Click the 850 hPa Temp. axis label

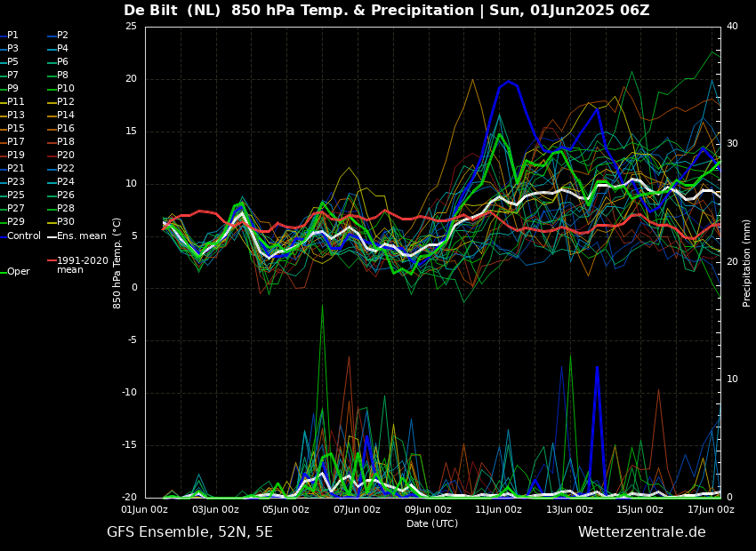coord(117,263)
